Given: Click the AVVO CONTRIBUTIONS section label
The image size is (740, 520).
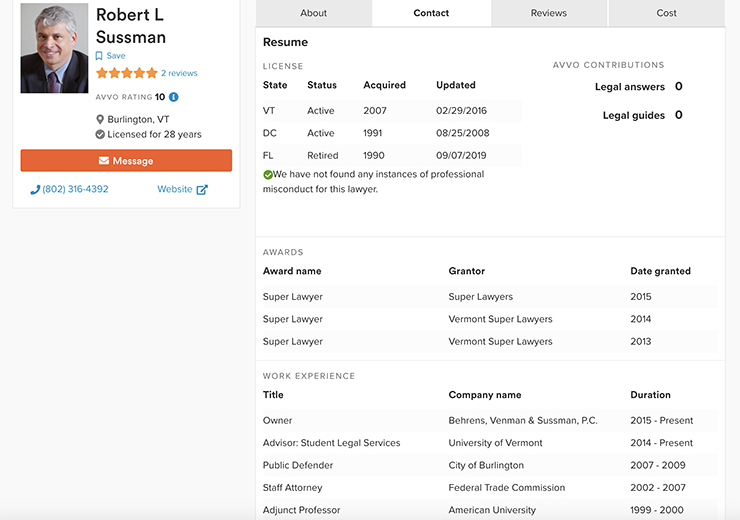Looking at the screenshot, I should click(608, 65).
